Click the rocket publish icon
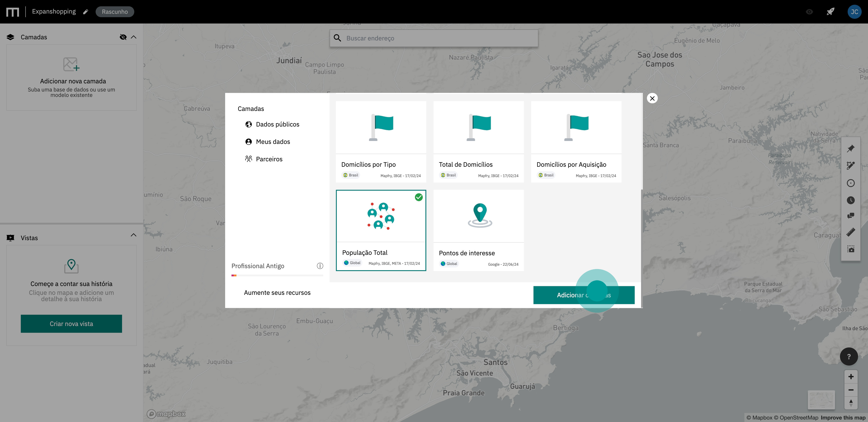This screenshot has width=868, height=422. click(830, 12)
